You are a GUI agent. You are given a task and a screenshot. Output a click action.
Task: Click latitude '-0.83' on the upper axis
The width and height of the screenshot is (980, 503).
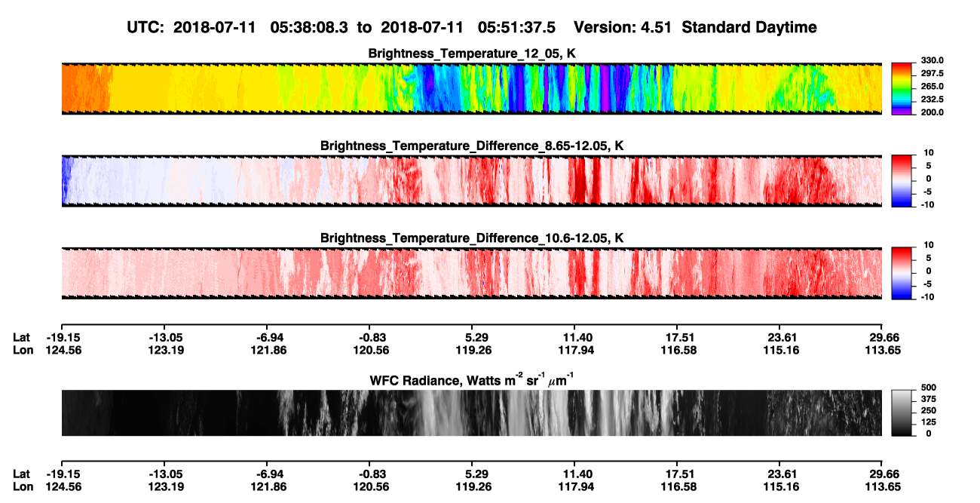[370, 338]
